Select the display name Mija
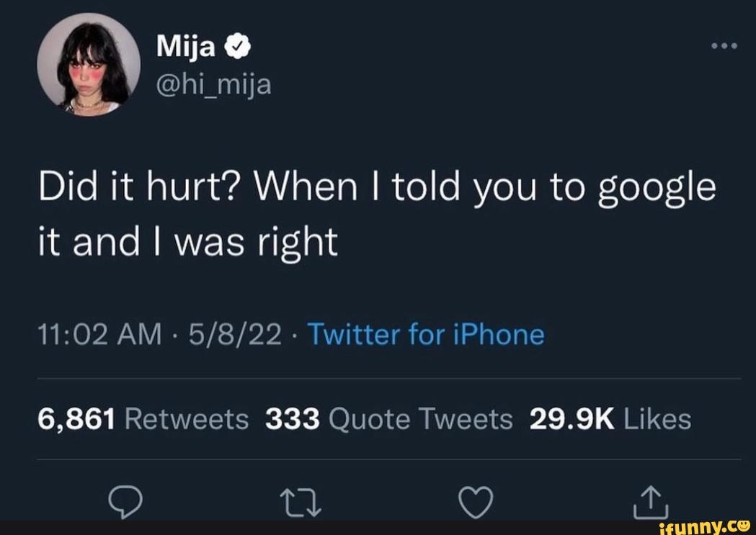The width and height of the screenshot is (756, 535). (186, 45)
